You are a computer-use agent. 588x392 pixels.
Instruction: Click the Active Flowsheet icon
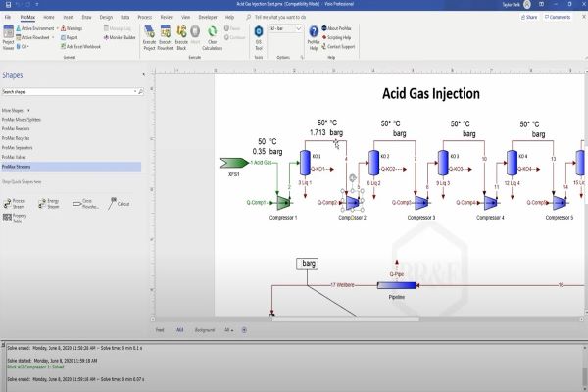point(18,37)
